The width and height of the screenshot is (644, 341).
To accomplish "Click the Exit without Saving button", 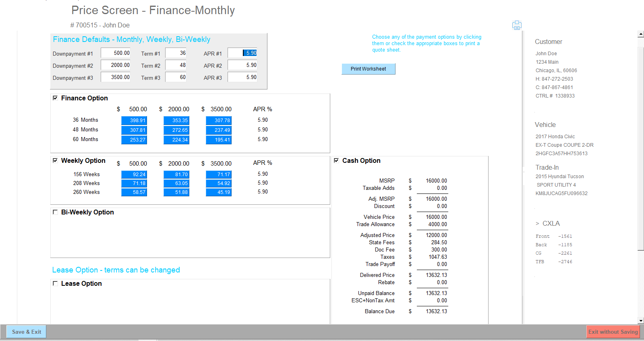I will click(613, 332).
